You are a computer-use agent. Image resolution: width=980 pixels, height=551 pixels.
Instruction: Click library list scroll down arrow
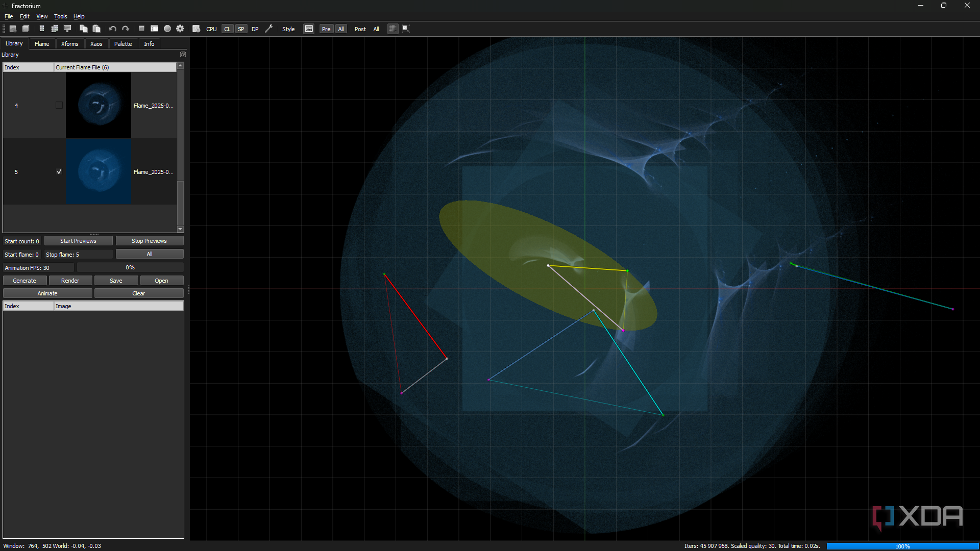[x=180, y=229]
